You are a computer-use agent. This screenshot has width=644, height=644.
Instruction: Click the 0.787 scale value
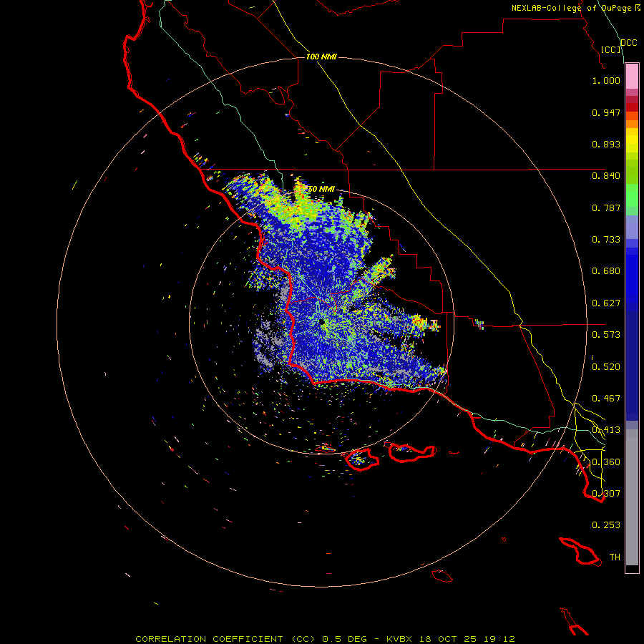[606, 208]
